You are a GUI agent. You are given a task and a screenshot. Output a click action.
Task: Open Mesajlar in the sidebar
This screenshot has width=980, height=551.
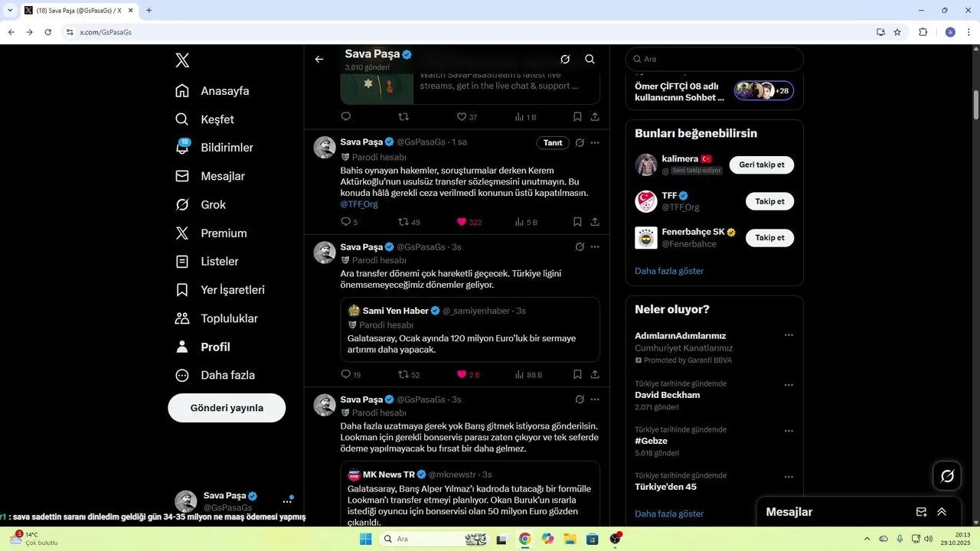pyautogui.click(x=210, y=176)
